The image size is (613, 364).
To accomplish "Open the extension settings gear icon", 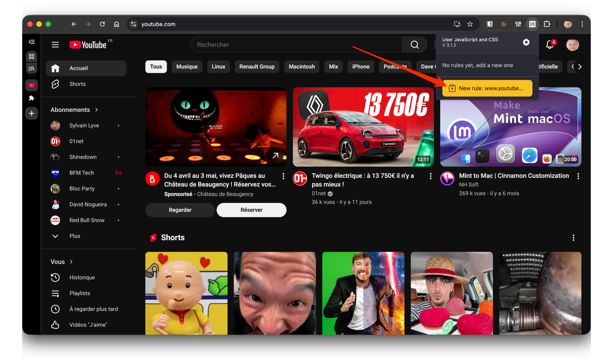I will pyautogui.click(x=526, y=42).
